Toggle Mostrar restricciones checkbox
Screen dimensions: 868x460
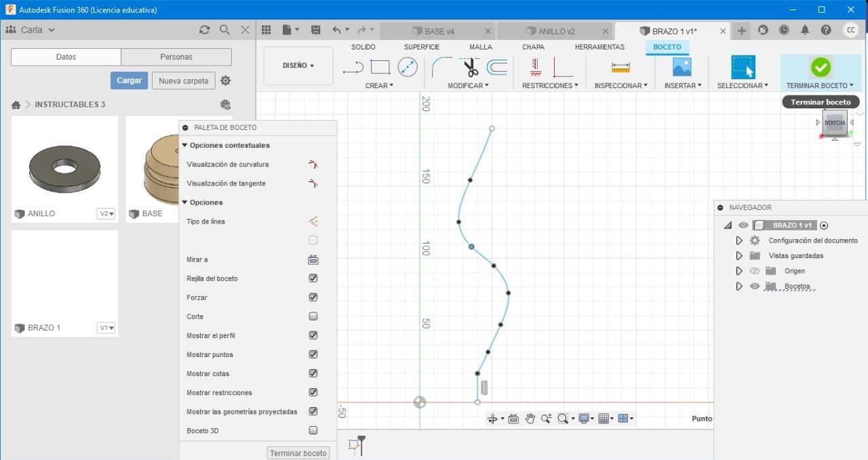click(x=313, y=392)
